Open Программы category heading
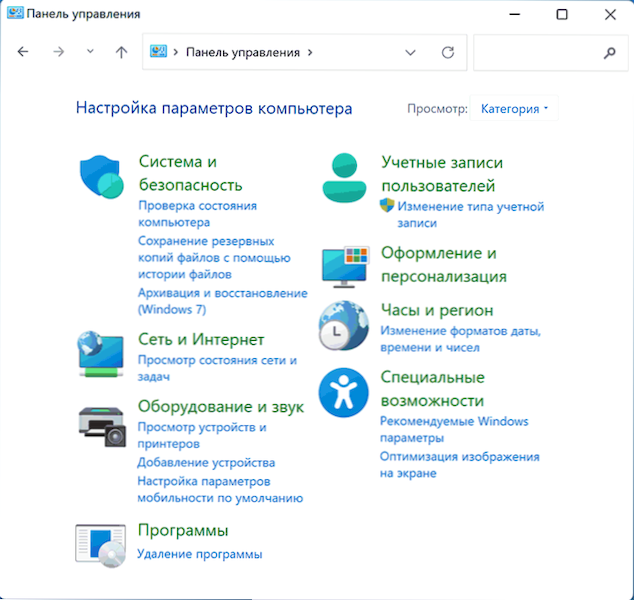The image size is (634, 600). click(x=183, y=530)
